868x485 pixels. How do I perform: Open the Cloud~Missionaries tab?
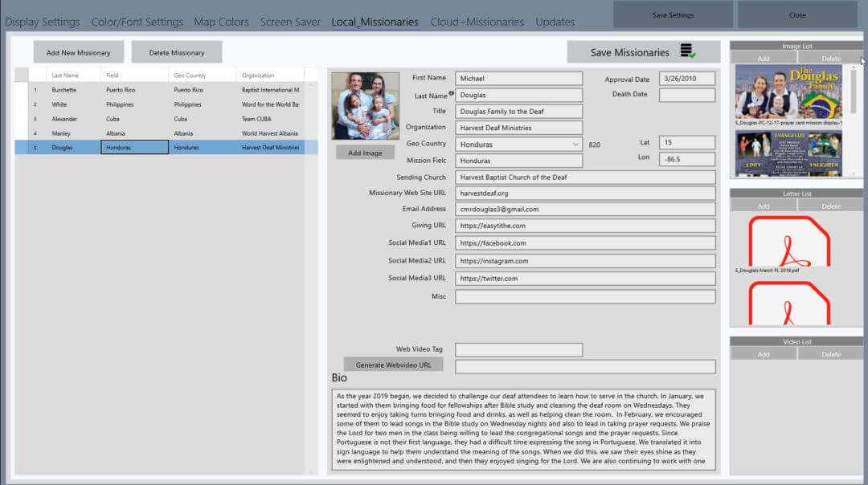(477, 22)
